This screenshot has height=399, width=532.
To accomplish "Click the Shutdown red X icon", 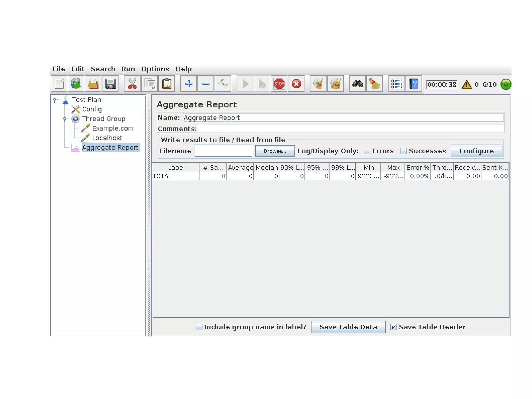I will point(296,84).
